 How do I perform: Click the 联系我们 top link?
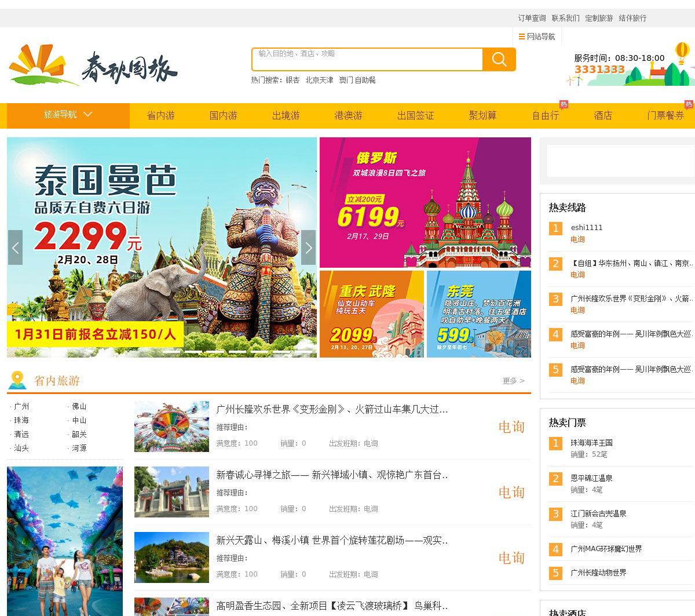click(565, 18)
